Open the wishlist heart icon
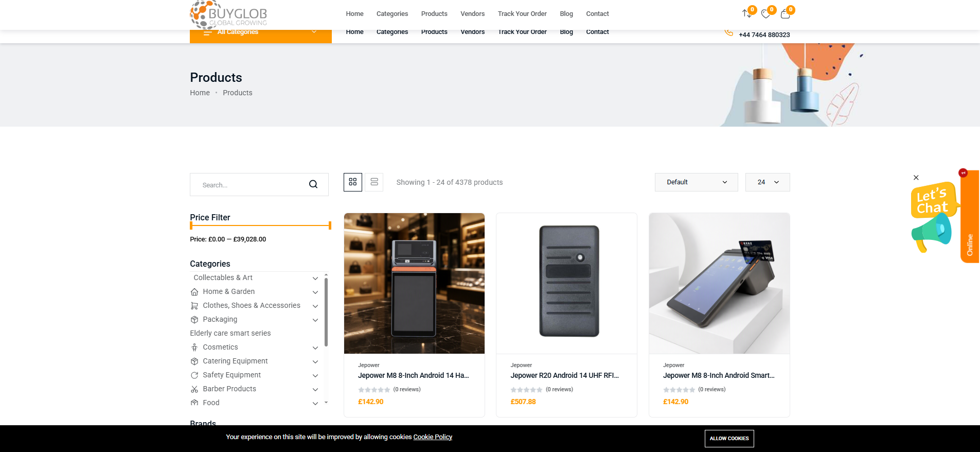980x452 pixels. click(x=766, y=14)
